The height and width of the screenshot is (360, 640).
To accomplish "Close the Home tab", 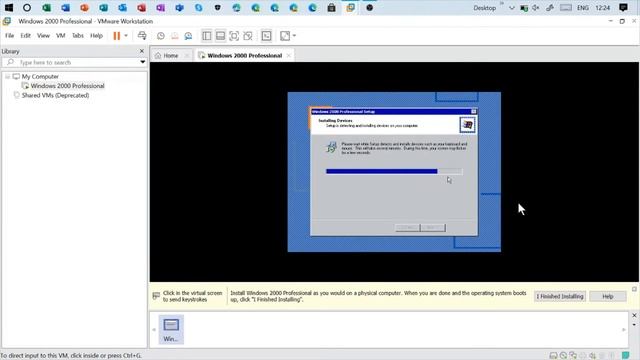I will click(187, 56).
